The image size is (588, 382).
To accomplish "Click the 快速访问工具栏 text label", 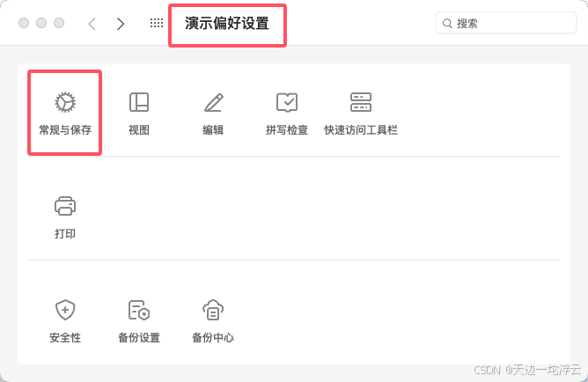I will [x=361, y=129].
